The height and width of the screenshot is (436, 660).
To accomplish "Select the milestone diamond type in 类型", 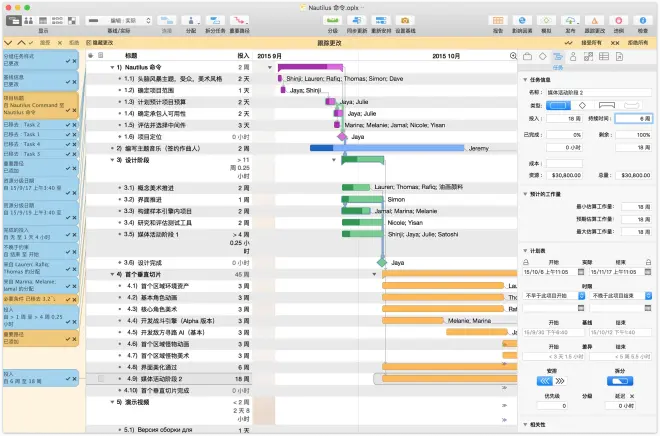I will click(x=583, y=105).
